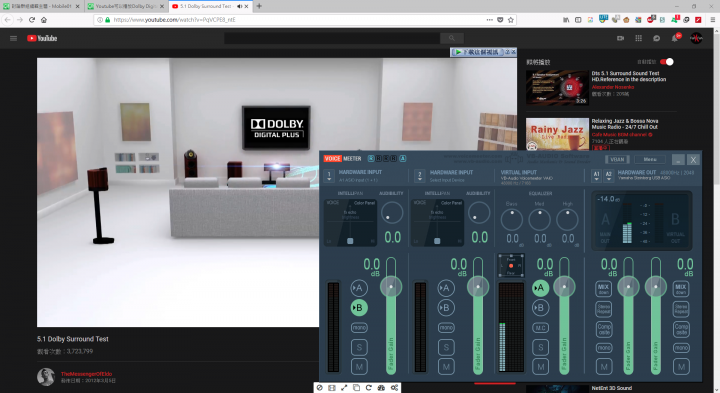Reload the page in the browser toolbar
Image resolution: width=720 pixels, height=393 pixels.
(32, 20)
